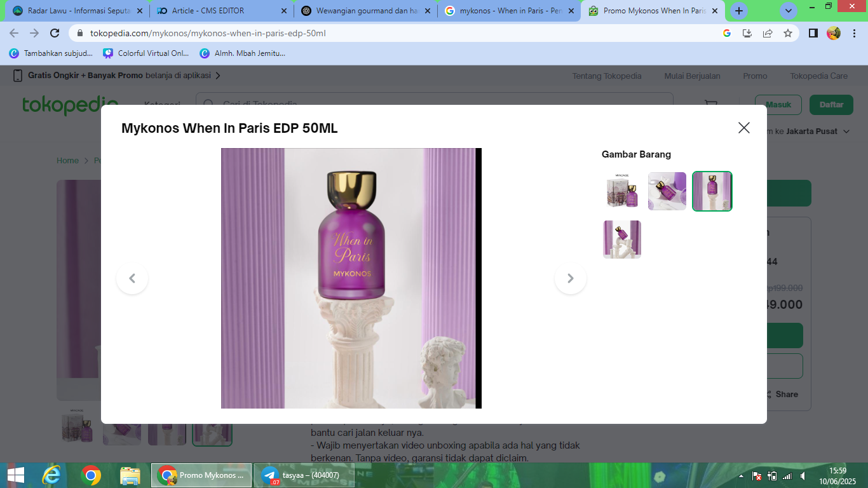Reload the Tokopedia page
This screenshot has width=868, height=488.
[x=55, y=33]
